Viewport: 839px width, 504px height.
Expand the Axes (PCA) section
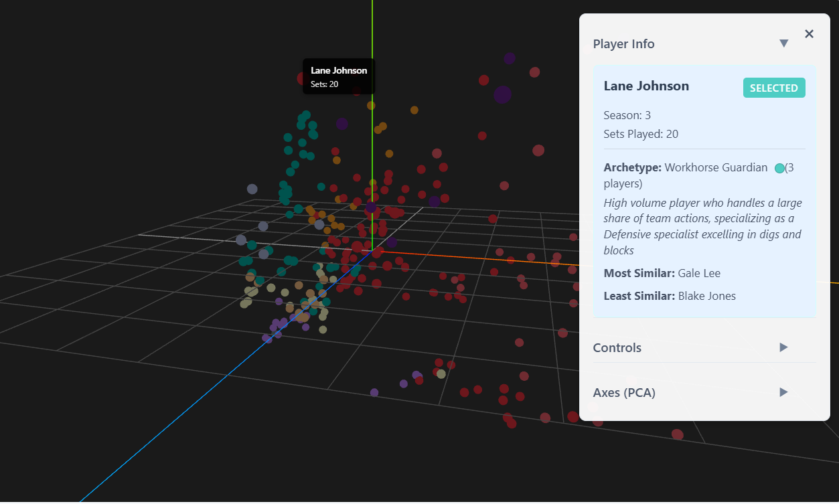point(783,392)
